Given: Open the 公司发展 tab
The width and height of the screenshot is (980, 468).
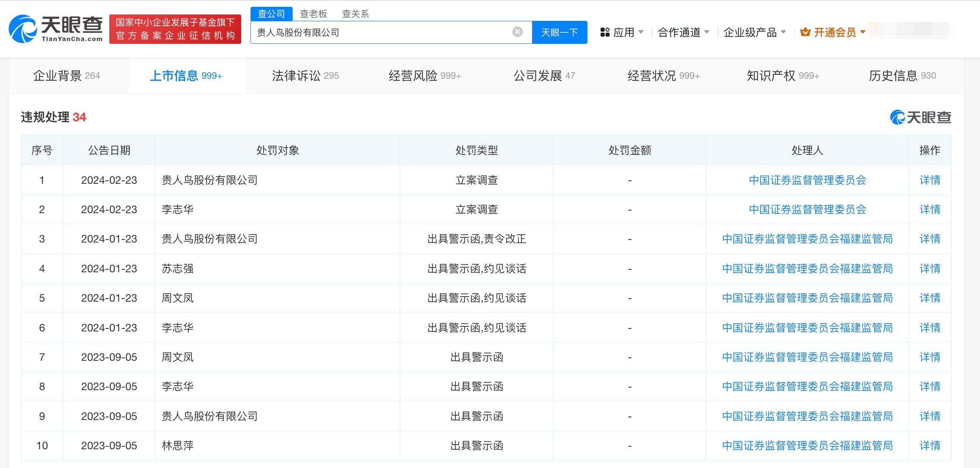Looking at the screenshot, I should click(544, 76).
